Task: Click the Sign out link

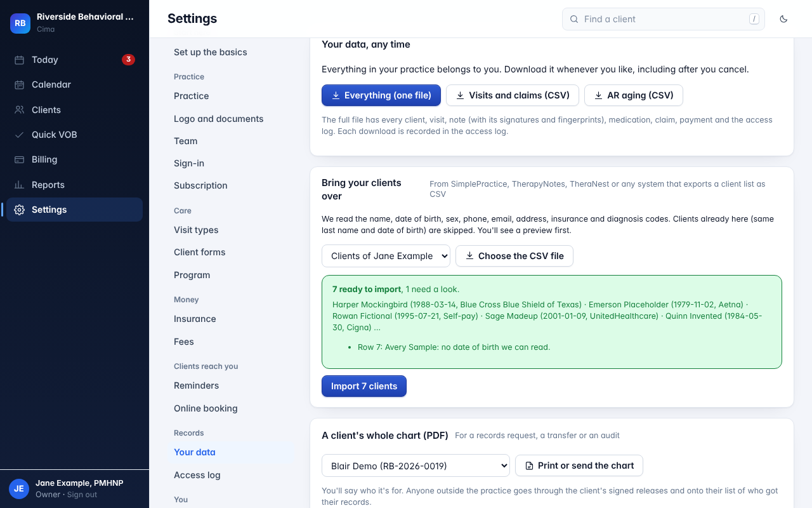Action: tap(82, 495)
